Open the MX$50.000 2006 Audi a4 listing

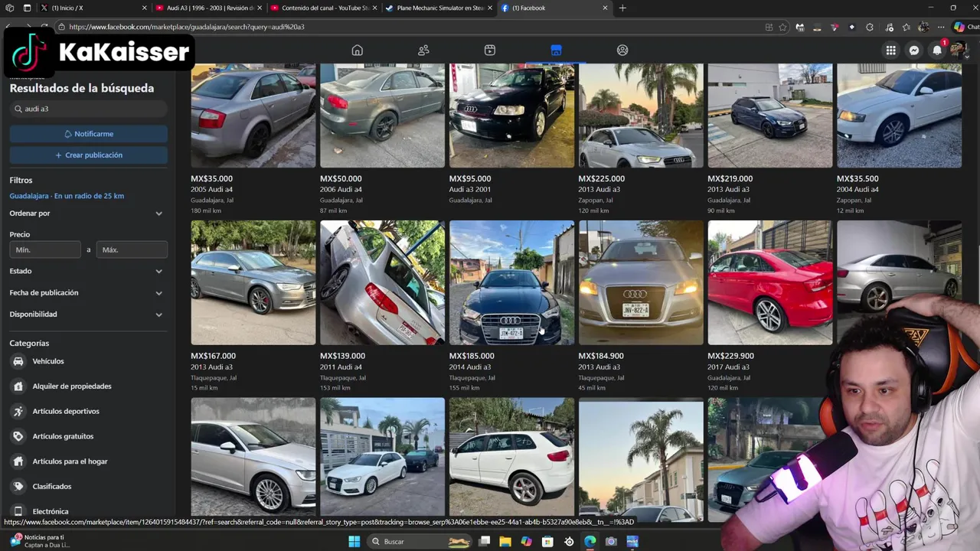click(382, 138)
